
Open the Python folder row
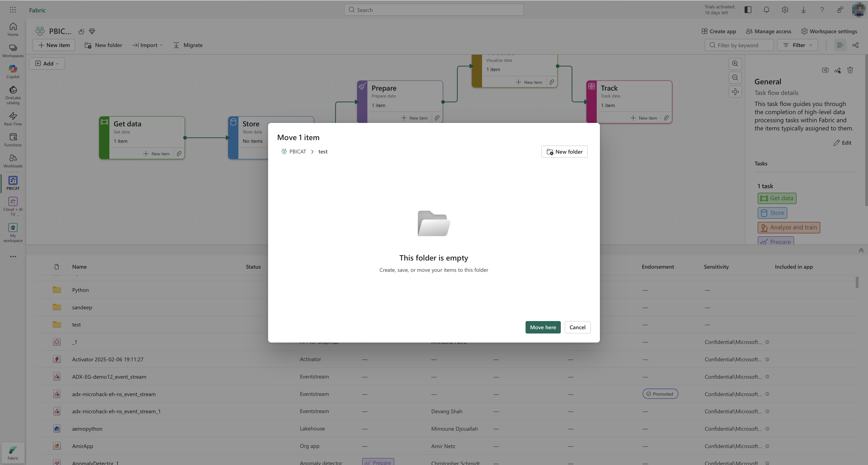click(445, 290)
